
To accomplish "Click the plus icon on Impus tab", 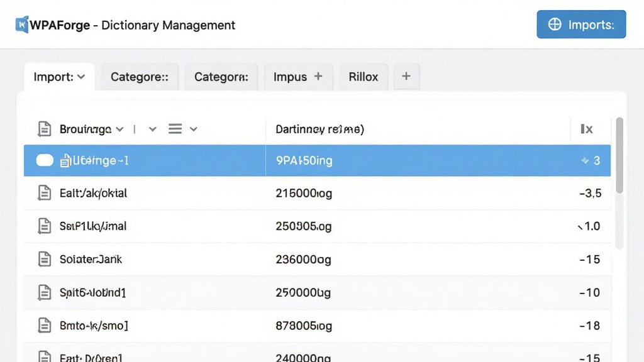I will coord(318,76).
